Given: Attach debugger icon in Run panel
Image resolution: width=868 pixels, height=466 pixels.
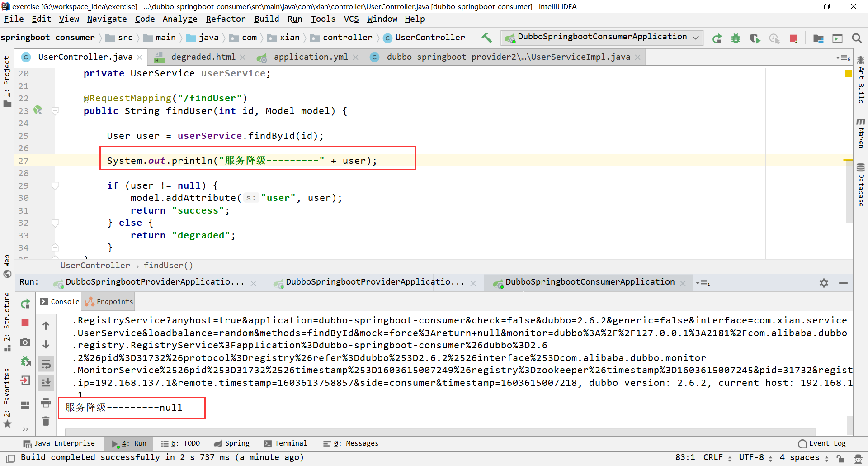Looking at the screenshot, I should [x=25, y=361].
